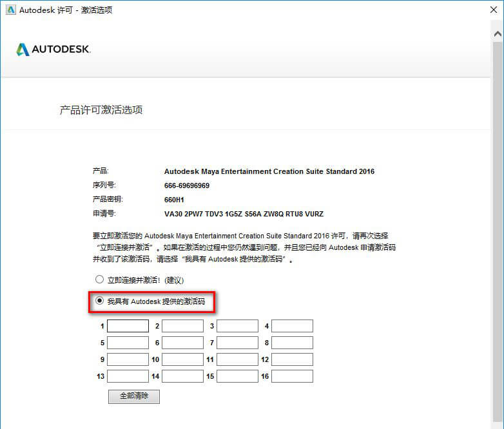Click activation code field 12
This screenshot has width=504, height=429.
pyautogui.click(x=292, y=359)
